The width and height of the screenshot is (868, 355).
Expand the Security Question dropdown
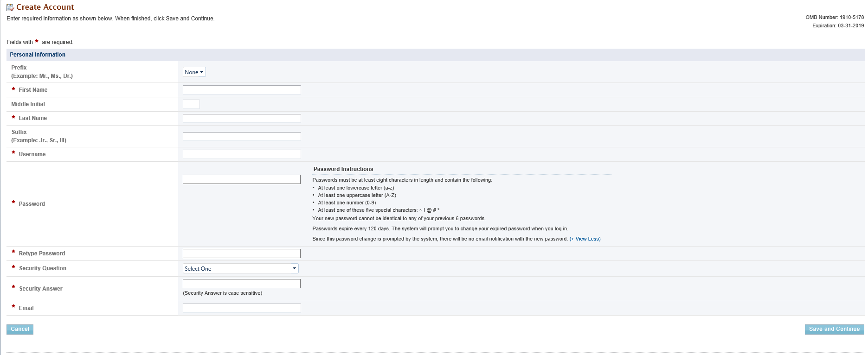(241, 268)
